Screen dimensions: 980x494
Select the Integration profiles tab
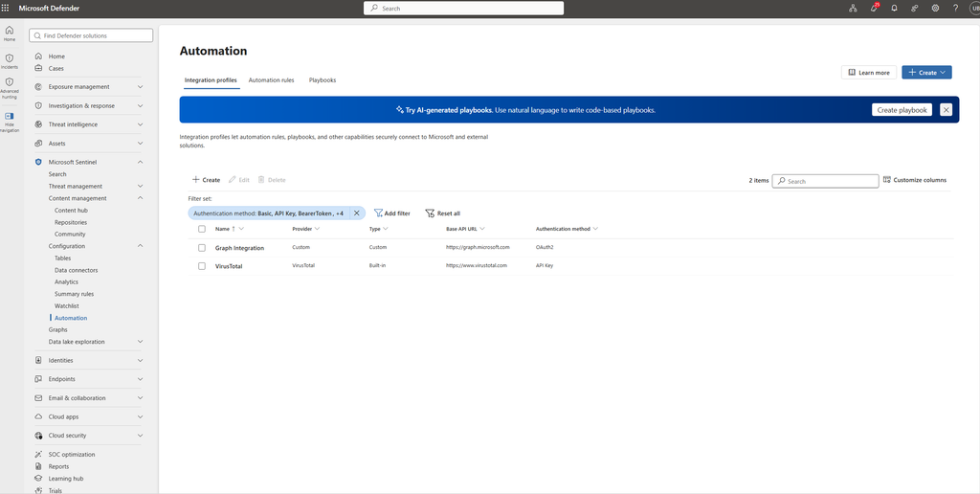pyautogui.click(x=211, y=80)
